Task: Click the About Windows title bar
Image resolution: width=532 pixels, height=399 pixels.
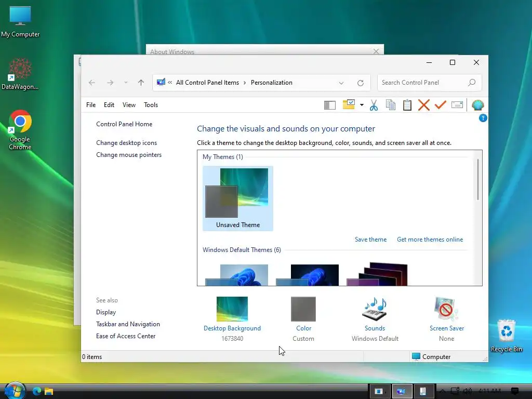Action: [x=264, y=50]
